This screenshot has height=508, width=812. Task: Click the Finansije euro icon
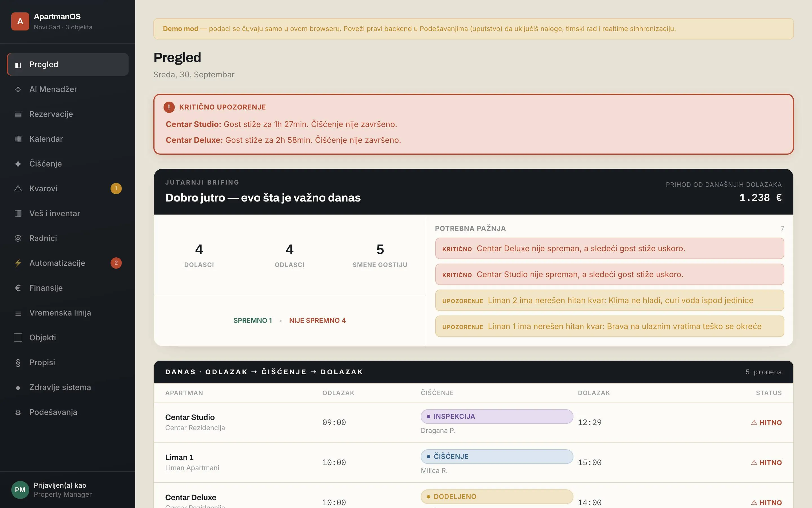point(18,288)
